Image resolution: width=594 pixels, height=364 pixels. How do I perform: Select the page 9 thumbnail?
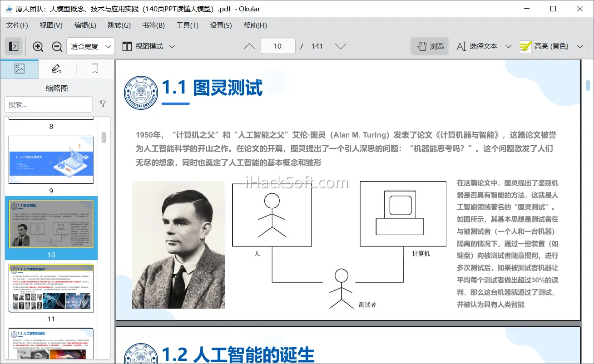[51, 160]
